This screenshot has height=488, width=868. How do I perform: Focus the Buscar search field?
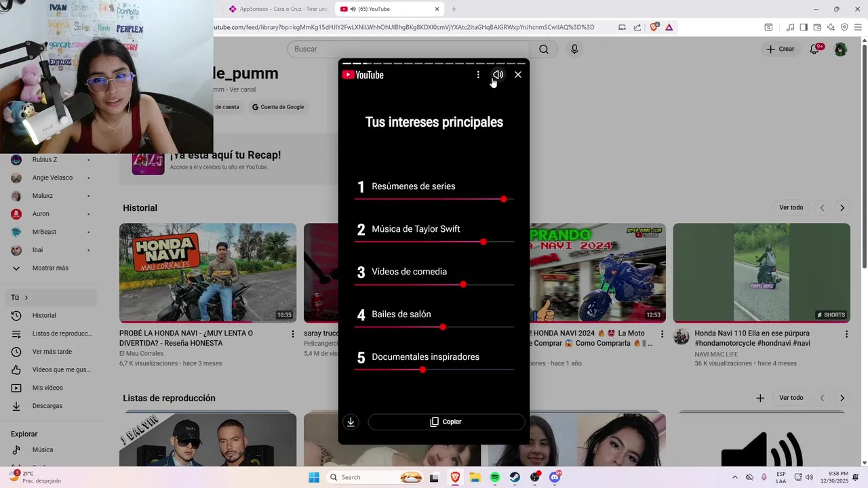click(x=409, y=49)
